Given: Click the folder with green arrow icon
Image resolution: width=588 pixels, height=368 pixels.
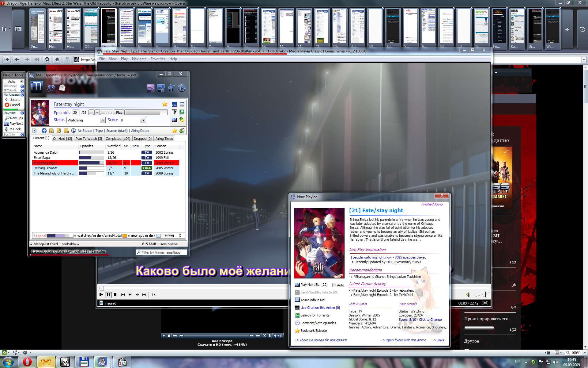Looking at the screenshot, I should [182, 120].
